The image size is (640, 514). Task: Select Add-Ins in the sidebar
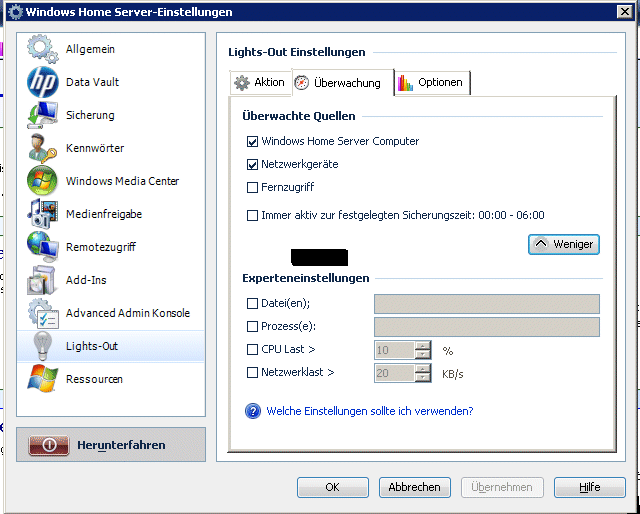click(x=111, y=280)
